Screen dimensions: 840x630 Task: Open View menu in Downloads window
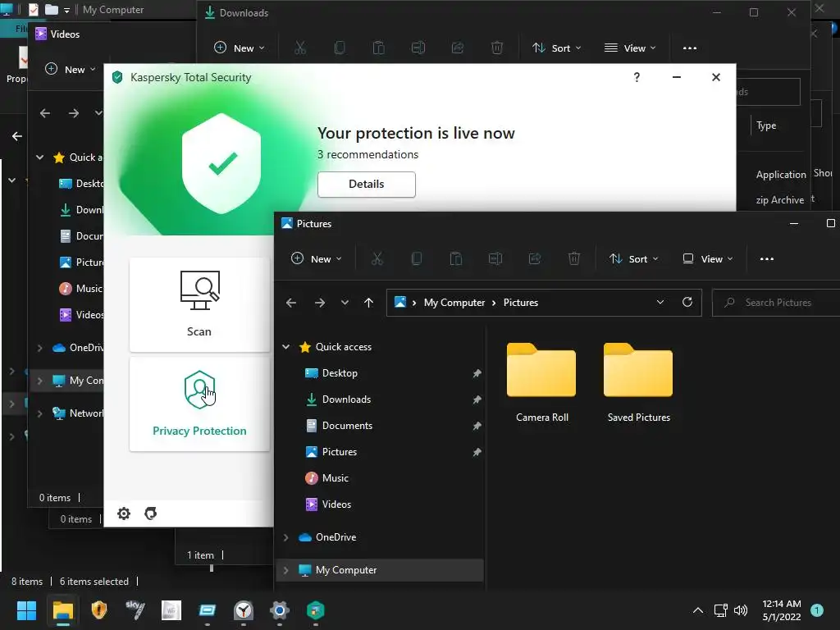coord(630,48)
